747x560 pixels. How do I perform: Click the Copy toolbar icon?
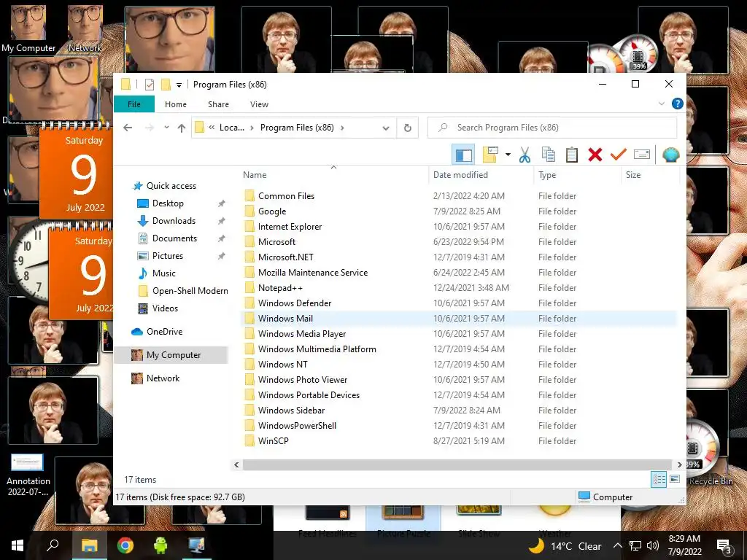click(x=549, y=155)
